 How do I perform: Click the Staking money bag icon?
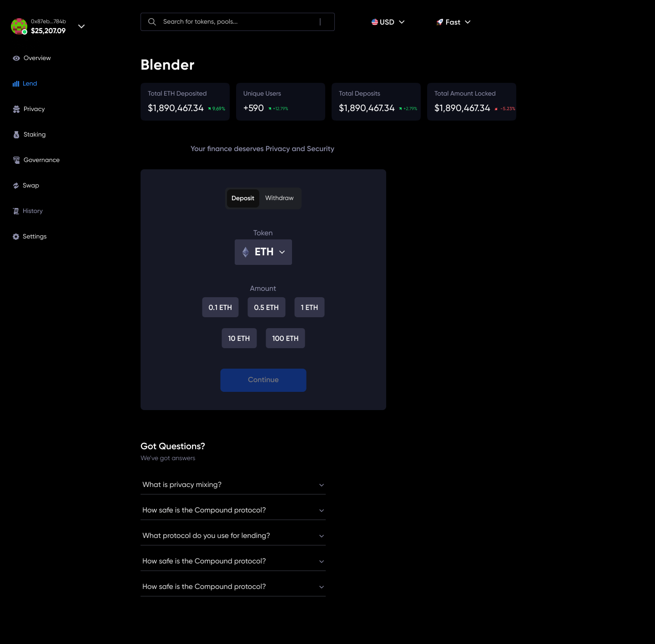[16, 135]
